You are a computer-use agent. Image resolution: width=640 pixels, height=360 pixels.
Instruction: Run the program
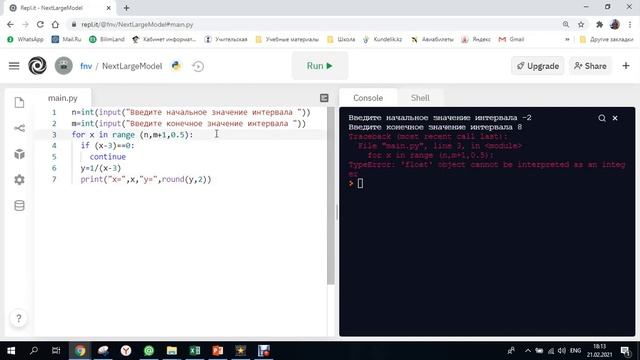tap(320, 66)
